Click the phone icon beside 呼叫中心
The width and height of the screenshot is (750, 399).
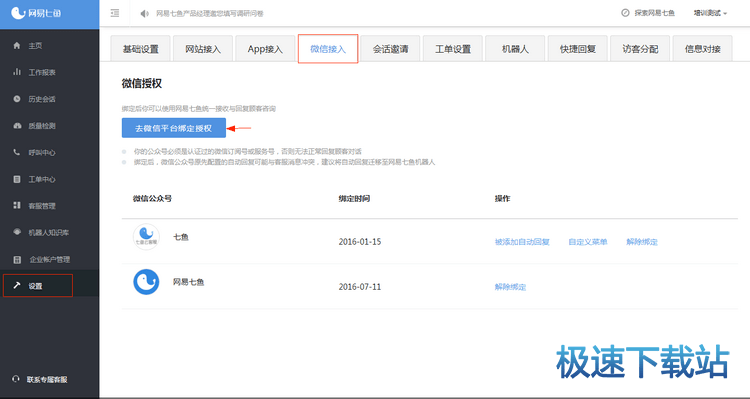(x=17, y=152)
